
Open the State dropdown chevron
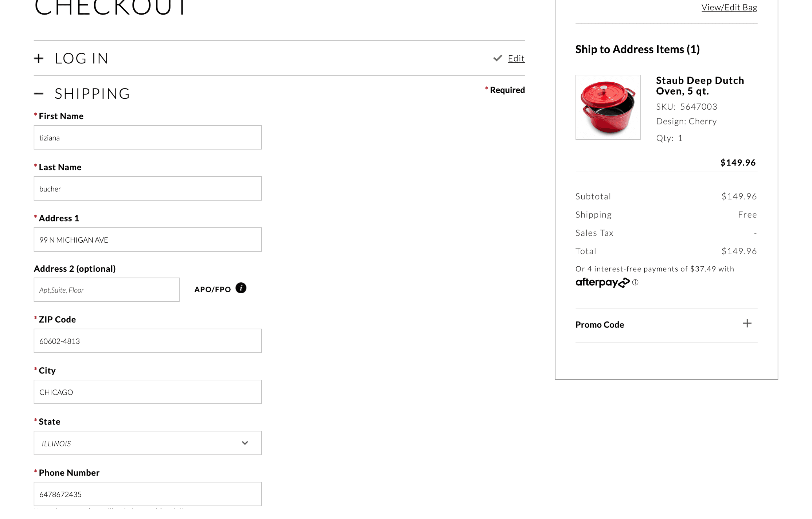[245, 443]
